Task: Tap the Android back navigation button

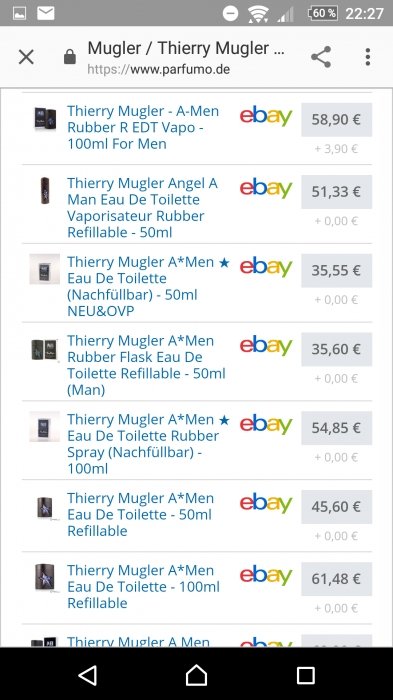Action: [x=88, y=675]
